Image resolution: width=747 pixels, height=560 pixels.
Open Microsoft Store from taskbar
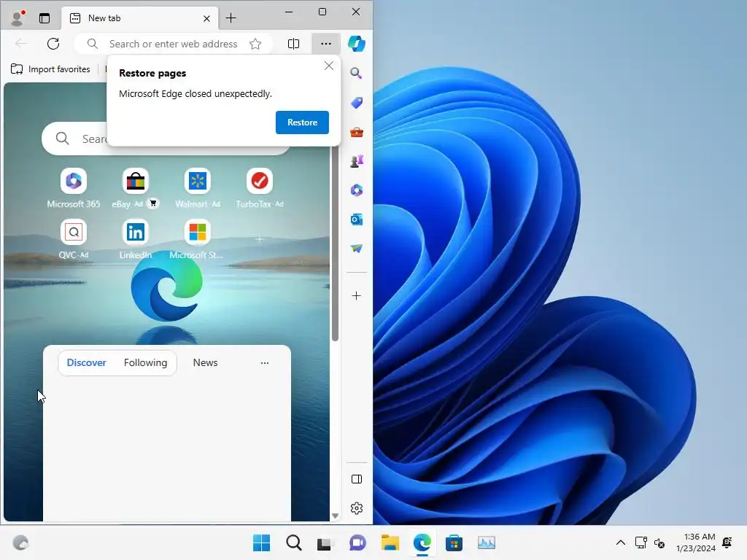click(x=454, y=542)
